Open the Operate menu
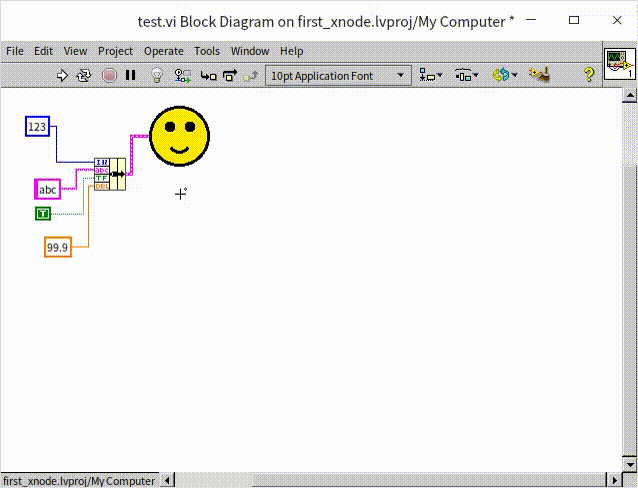638x488 pixels. pyautogui.click(x=163, y=51)
